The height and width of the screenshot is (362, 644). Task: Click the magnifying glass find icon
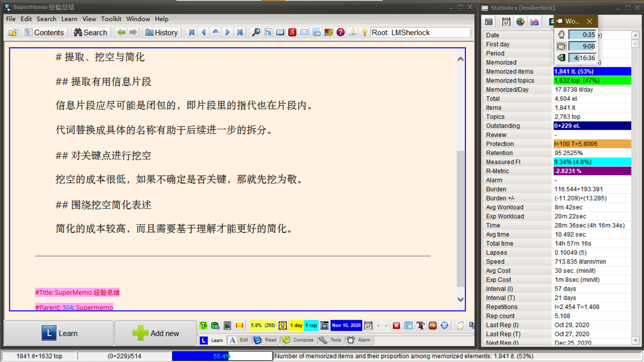256,32
